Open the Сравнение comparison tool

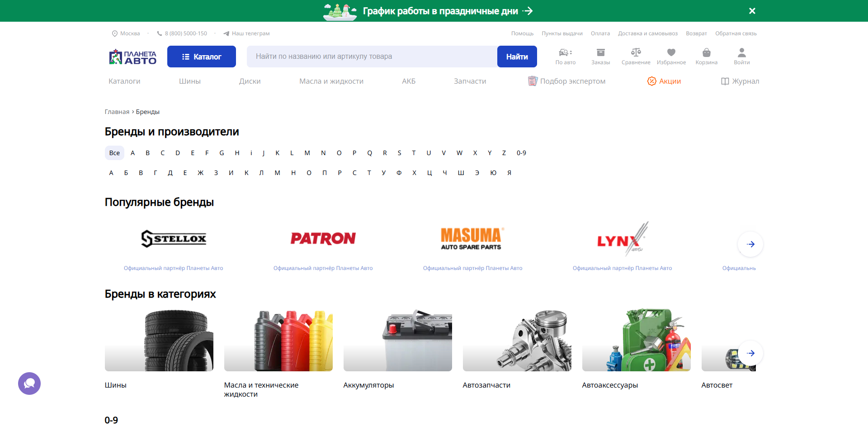point(636,56)
